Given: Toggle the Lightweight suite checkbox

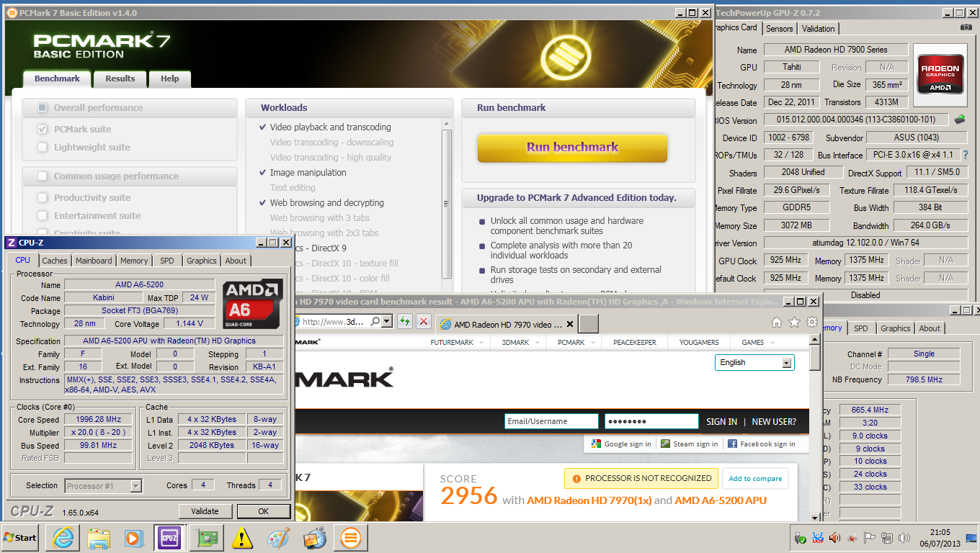Looking at the screenshot, I should point(42,147).
